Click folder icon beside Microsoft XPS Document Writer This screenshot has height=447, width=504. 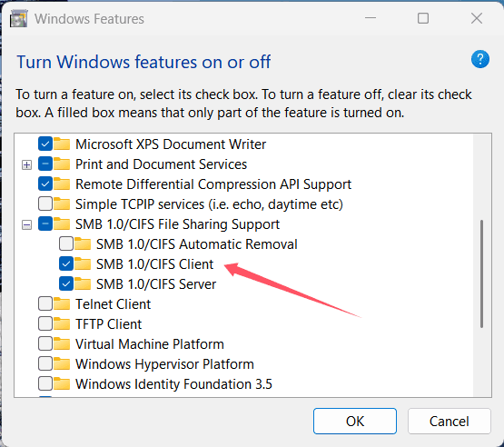tap(62, 144)
